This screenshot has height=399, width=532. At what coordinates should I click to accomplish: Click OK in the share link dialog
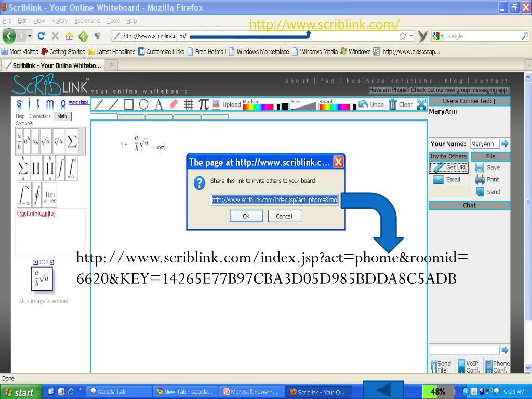pos(246,216)
